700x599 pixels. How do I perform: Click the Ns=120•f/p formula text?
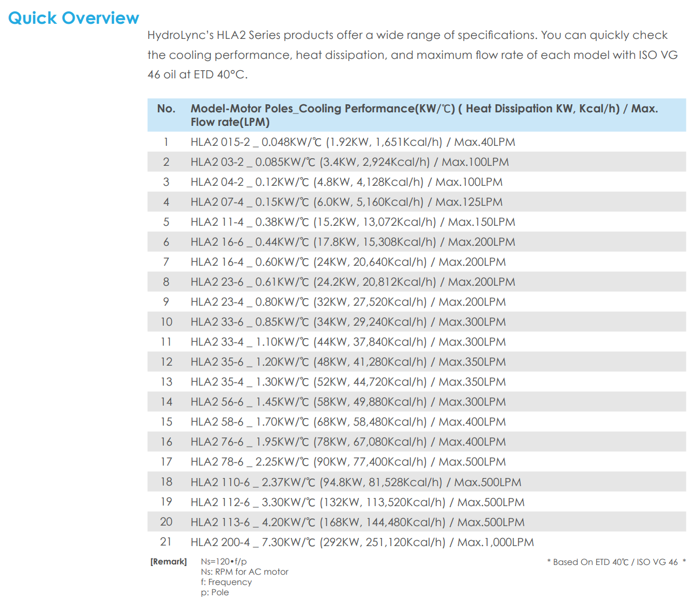tap(224, 562)
